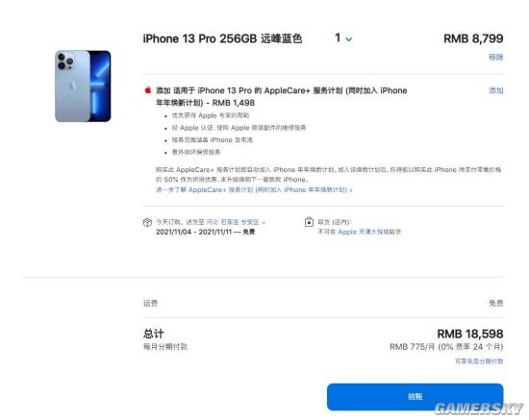
Task: Click the blue checkout button
Action: tap(415, 397)
